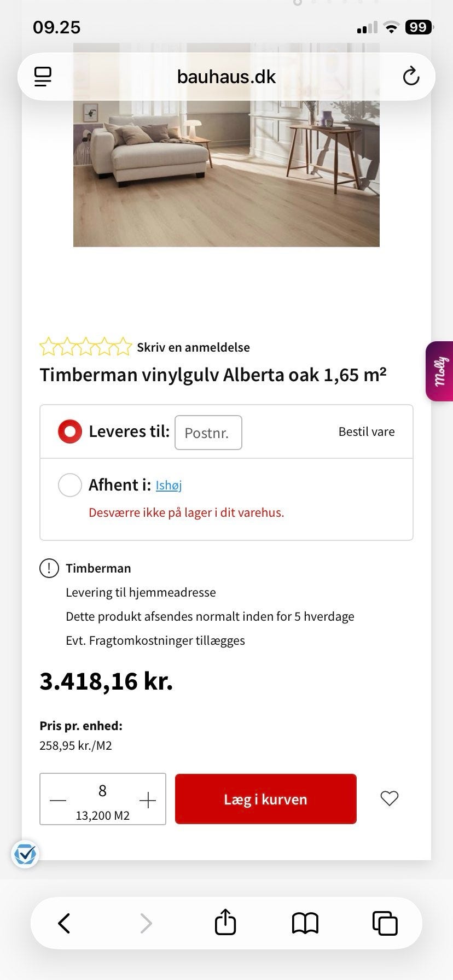Add product to wishlist heart icon

(x=390, y=798)
